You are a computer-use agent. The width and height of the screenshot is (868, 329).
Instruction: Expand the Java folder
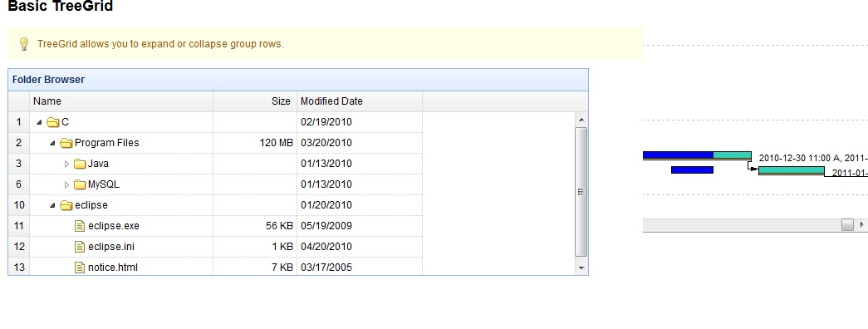66,164
